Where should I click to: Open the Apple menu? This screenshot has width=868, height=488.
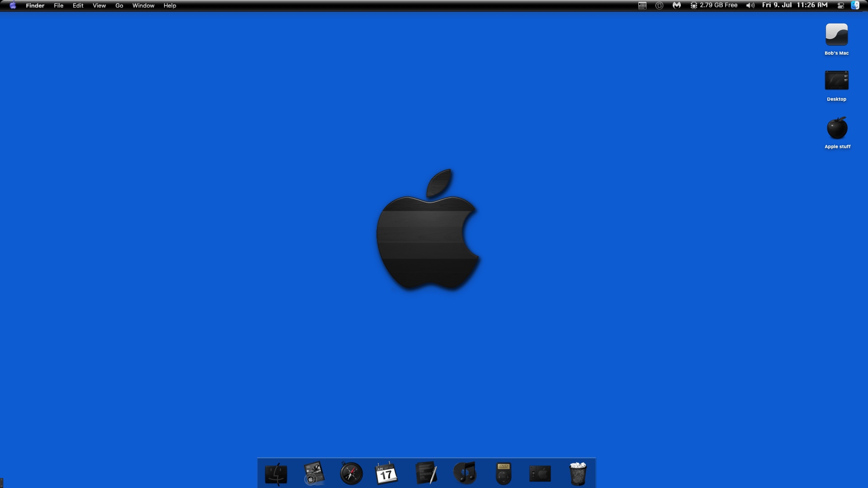click(13, 5)
